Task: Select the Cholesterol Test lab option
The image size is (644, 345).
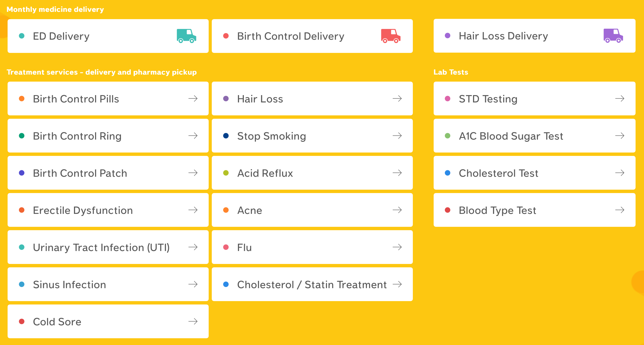Action: pyautogui.click(x=534, y=173)
